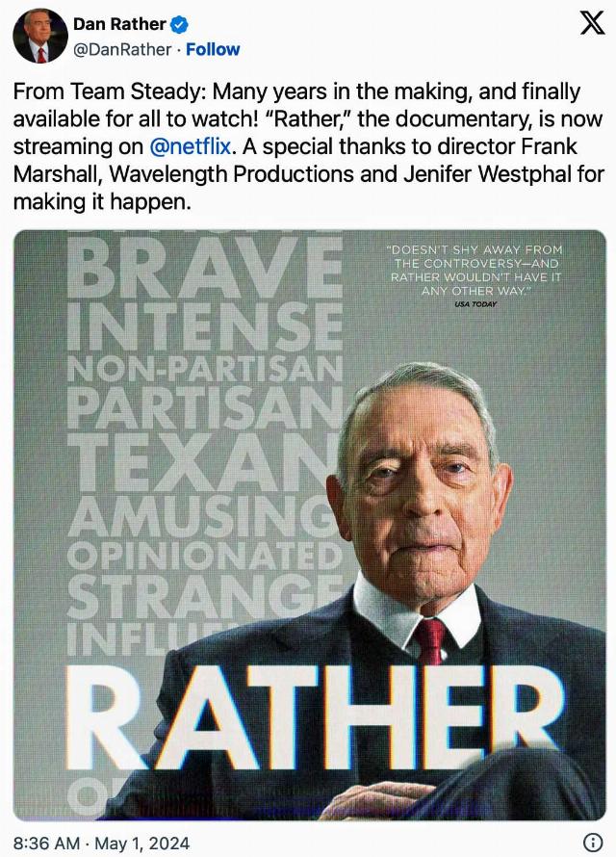
Task: Open the Rather documentary poster image
Action: (309, 525)
